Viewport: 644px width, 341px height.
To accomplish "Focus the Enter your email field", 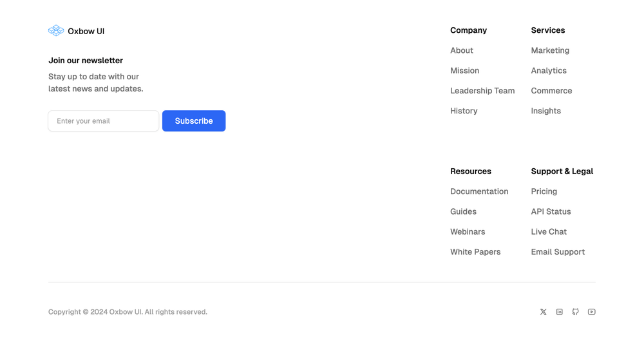I will tap(104, 121).
